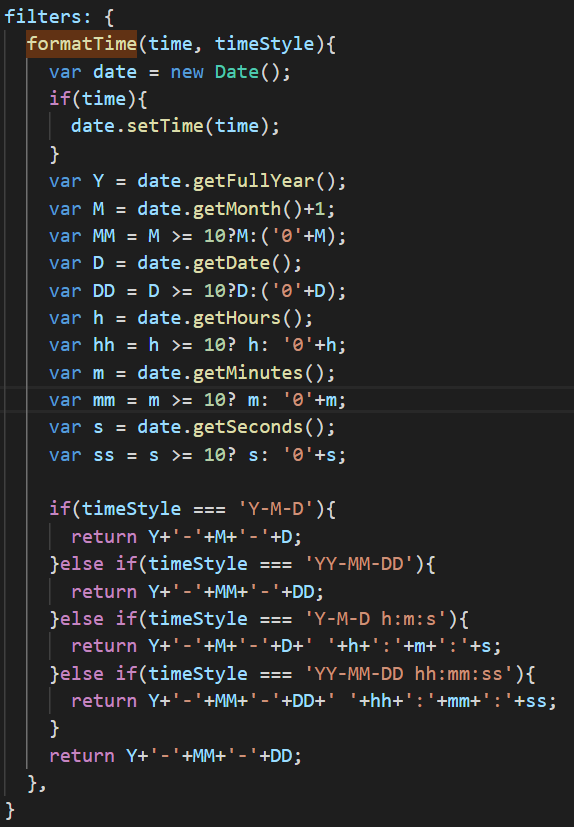This screenshot has width=574, height=827.
Task: Click the return line ending with '+s;'
Action: (286, 646)
